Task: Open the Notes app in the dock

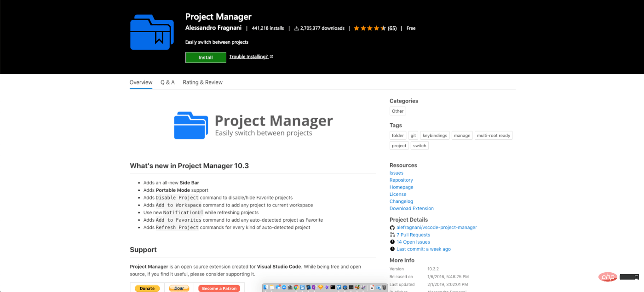Action: pos(272,287)
